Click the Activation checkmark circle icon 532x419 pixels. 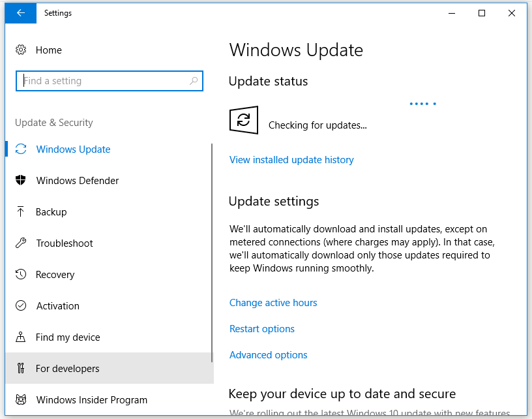pos(21,305)
